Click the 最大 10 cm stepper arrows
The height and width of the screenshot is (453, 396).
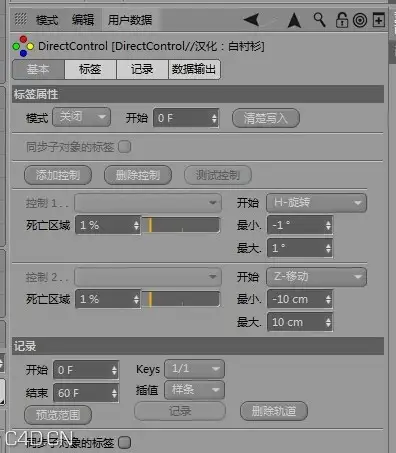coord(328,322)
